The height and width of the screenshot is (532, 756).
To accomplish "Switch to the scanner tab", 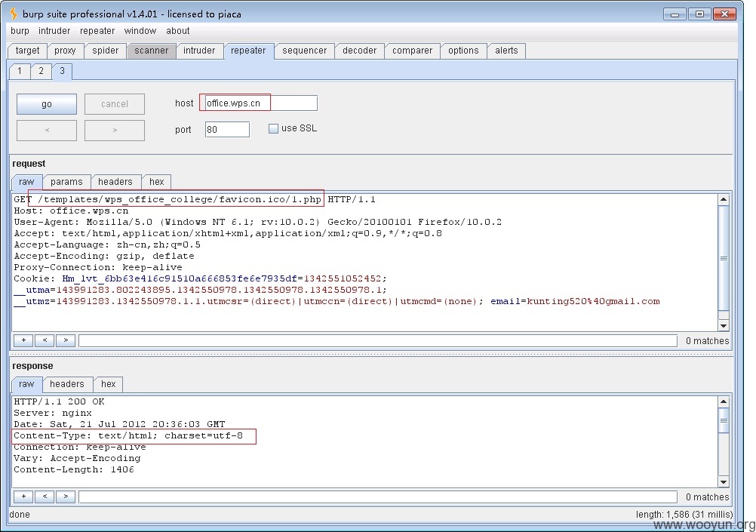I will pos(152,51).
